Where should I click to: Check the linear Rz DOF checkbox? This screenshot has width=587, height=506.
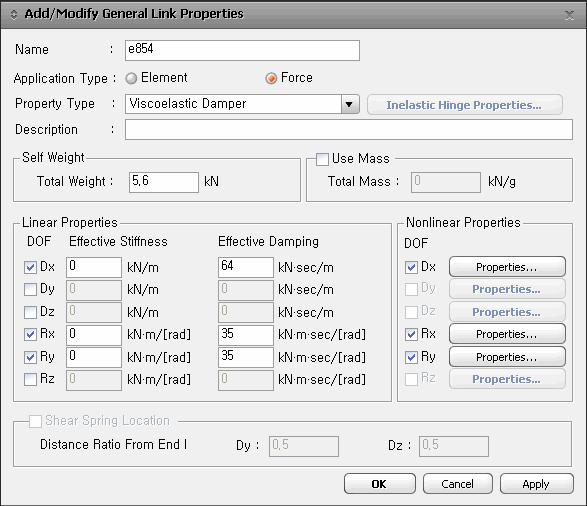click(30, 379)
